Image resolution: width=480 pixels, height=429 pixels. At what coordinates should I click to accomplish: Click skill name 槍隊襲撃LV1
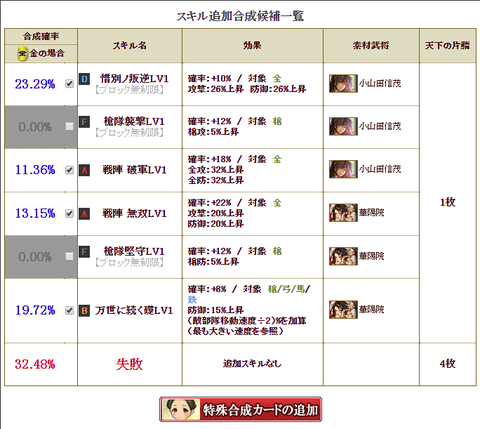tap(134, 121)
